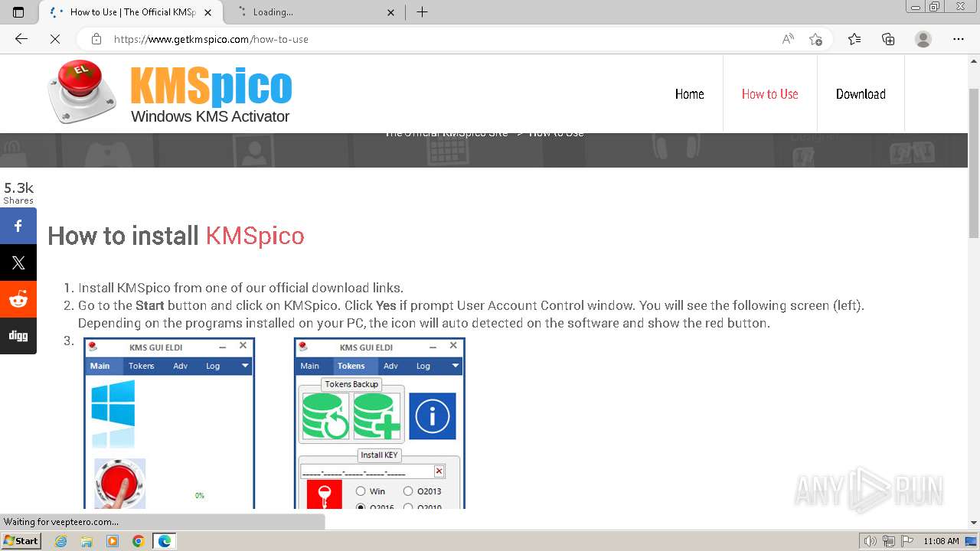This screenshot has width=980, height=551.
Task: Select the Log tab in the right KMS window
Action: pyautogui.click(x=423, y=366)
